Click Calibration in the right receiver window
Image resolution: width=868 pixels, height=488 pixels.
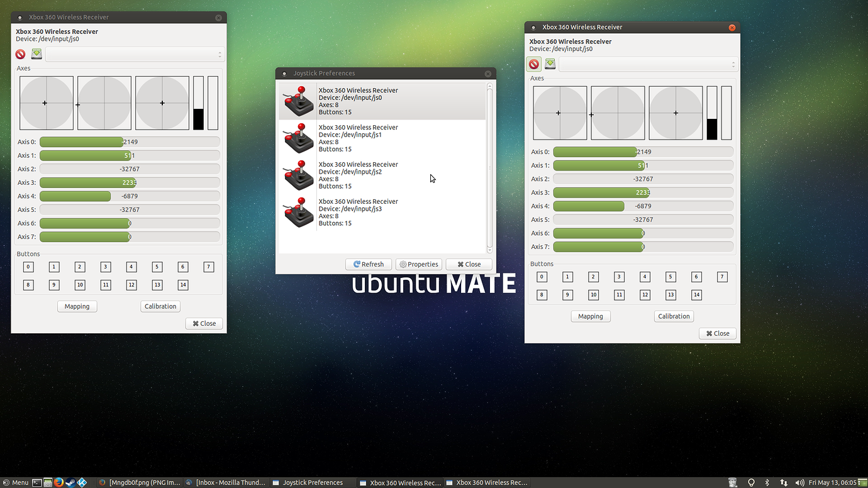coord(674,316)
